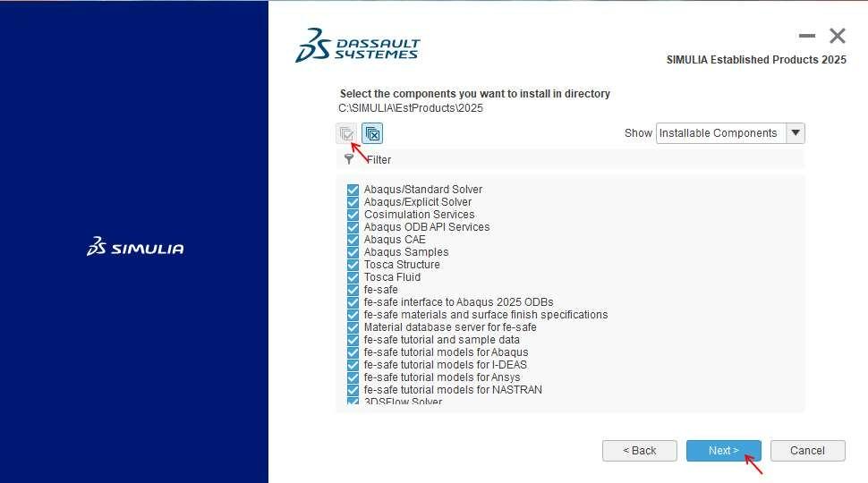
Task: Uncheck Tosca Fluid
Action: point(353,277)
